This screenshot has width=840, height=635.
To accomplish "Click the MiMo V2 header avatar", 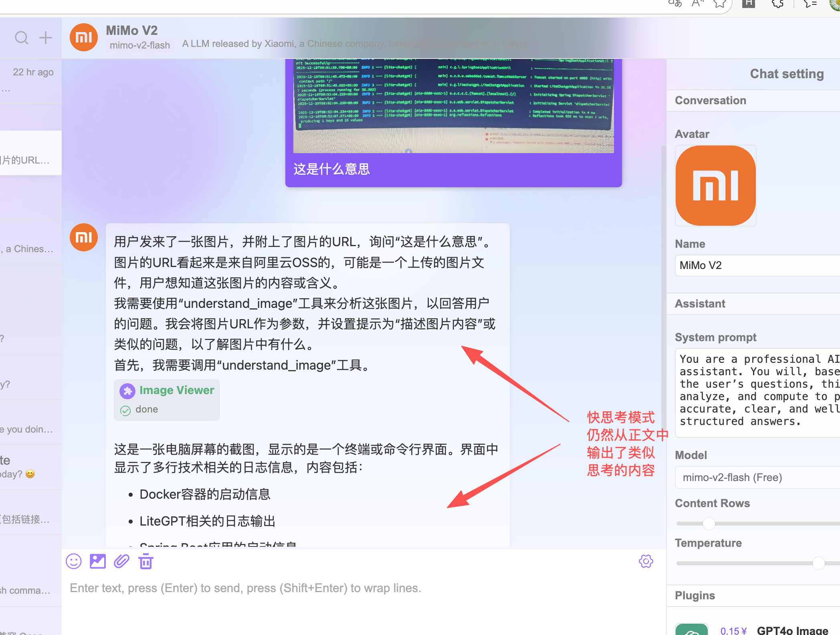I will point(84,37).
